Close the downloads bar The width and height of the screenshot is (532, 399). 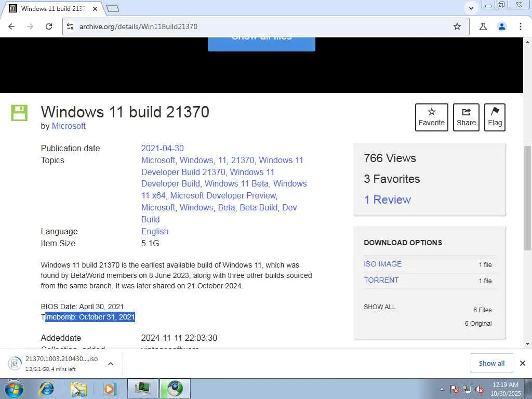point(523,363)
